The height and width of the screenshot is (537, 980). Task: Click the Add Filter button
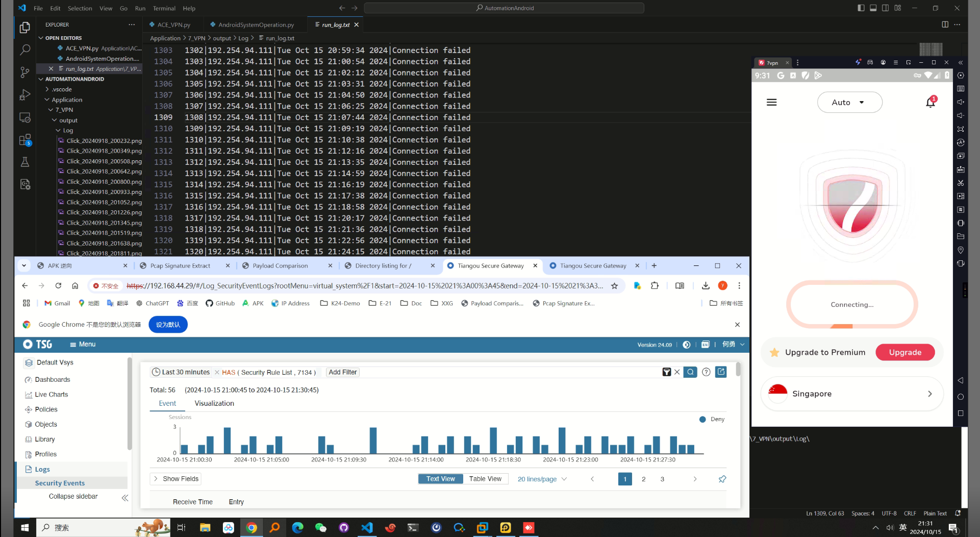342,372
